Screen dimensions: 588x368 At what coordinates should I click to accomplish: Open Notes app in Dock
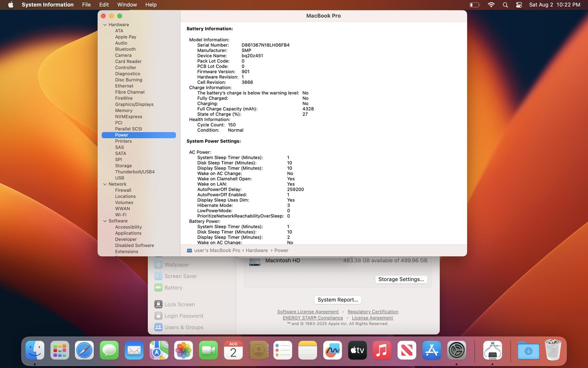pyautogui.click(x=308, y=350)
